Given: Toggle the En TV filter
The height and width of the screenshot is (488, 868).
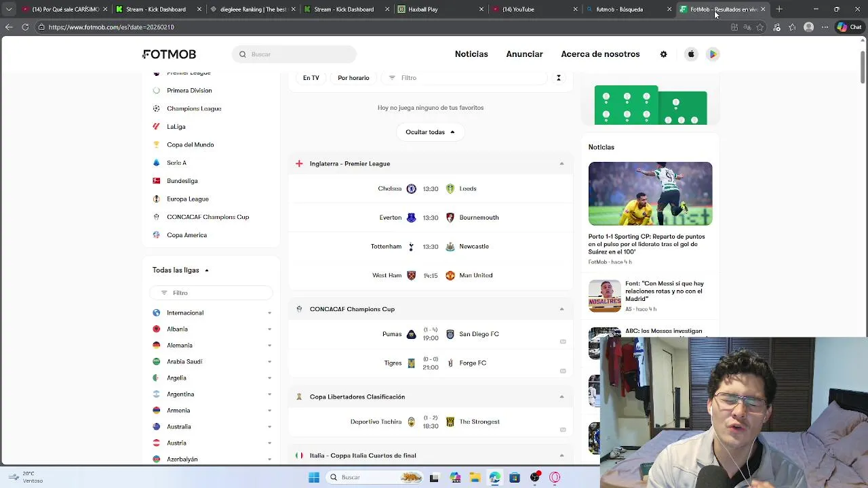Looking at the screenshot, I should pos(311,78).
